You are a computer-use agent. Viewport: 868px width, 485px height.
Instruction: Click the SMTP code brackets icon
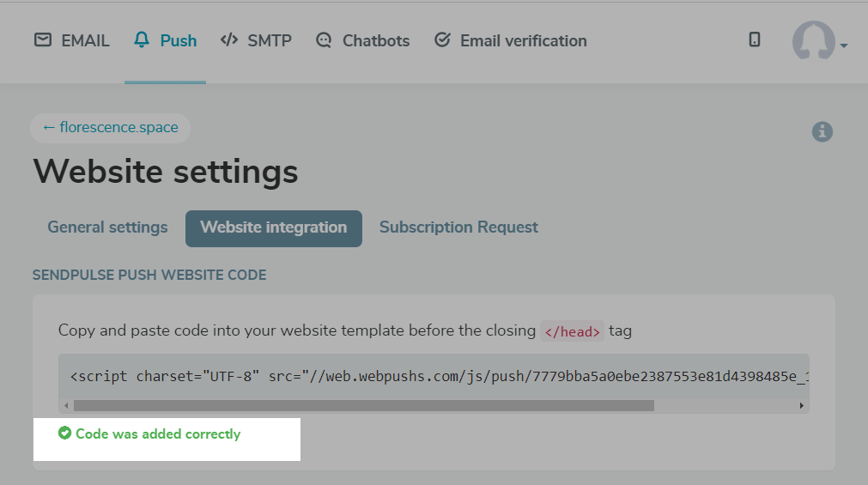coord(229,40)
